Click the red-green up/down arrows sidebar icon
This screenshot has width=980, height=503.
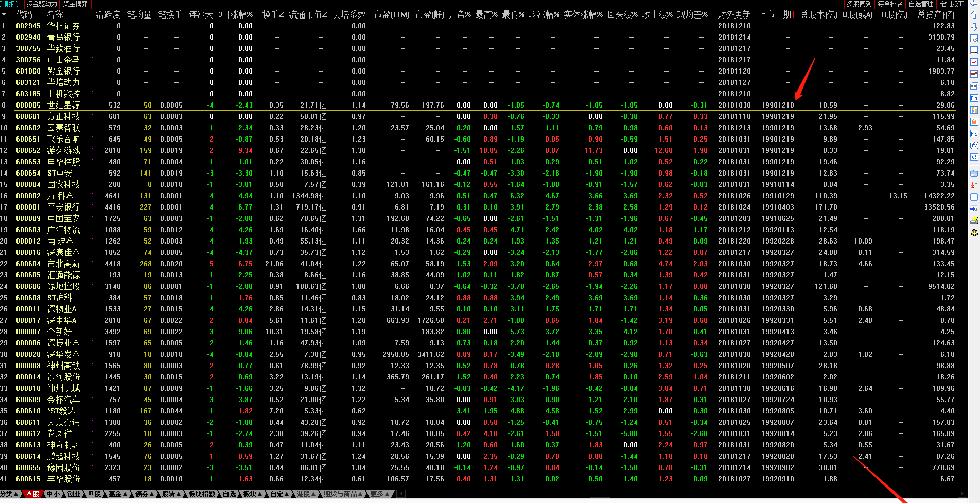coord(974,185)
